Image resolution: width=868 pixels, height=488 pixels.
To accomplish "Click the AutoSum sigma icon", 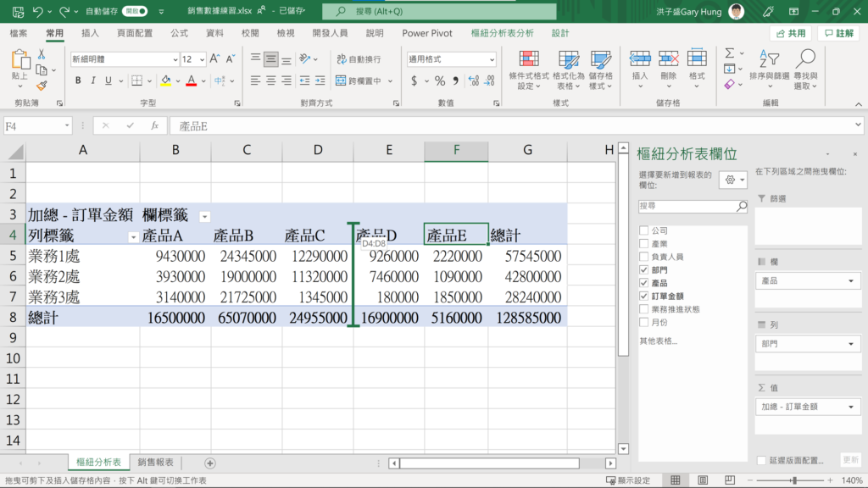I will pyautogui.click(x=730, y=53).
